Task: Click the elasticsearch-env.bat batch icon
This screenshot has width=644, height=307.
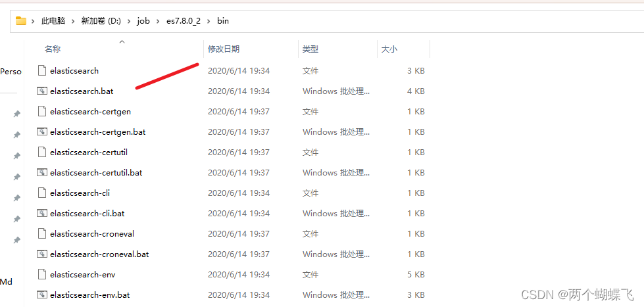Action: tap(41, 295)
